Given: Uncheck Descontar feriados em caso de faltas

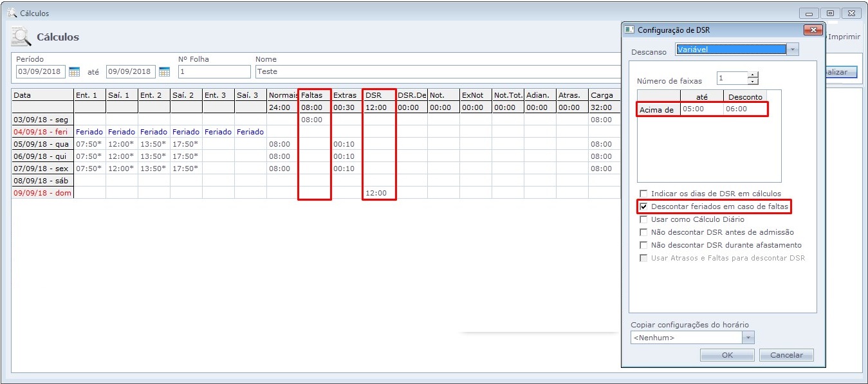Looking at the screenshot, I should [x=643, y=206].
